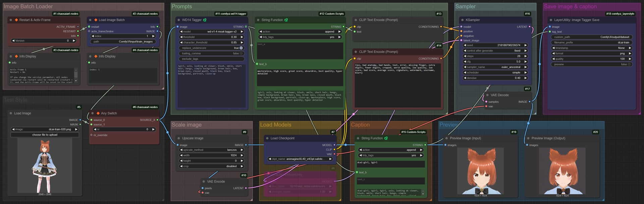Select the Save image & caption group title

570,6
